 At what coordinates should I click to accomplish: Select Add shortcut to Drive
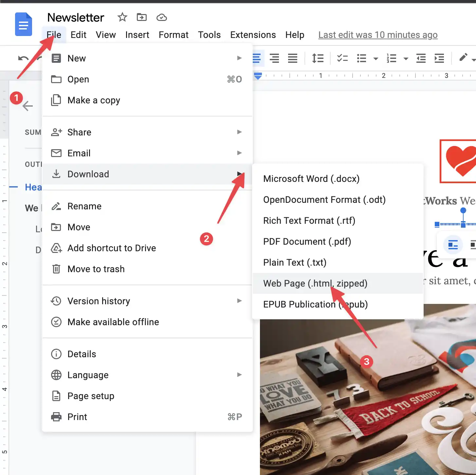tap(147, 248)
